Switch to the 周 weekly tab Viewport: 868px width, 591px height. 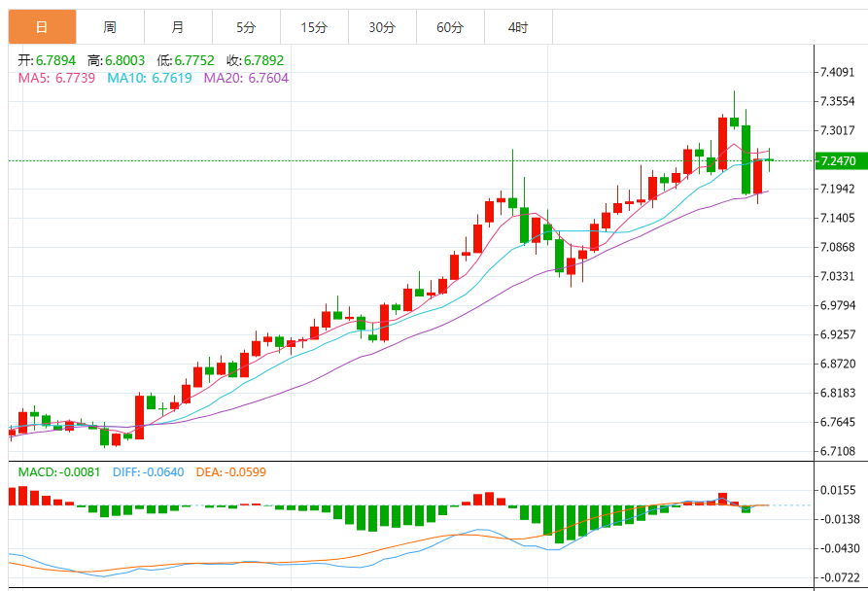click(x=110, y=26)
